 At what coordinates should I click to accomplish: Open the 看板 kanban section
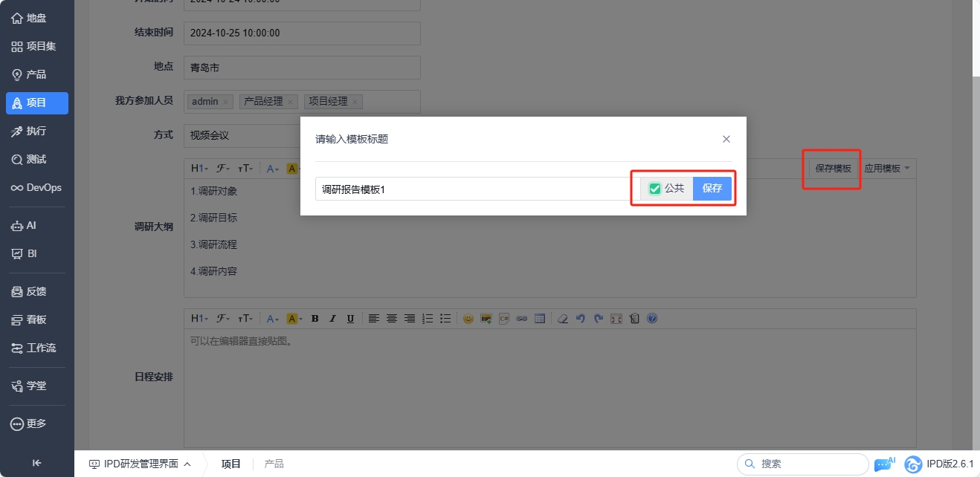coord(36,319)
